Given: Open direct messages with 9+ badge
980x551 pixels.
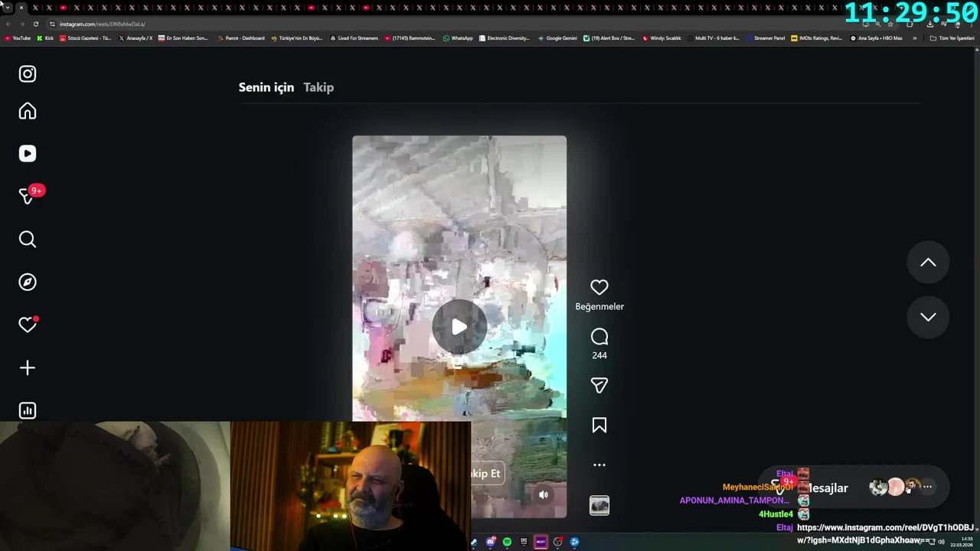Looking at the screenshot, I should tap(29, 195).
